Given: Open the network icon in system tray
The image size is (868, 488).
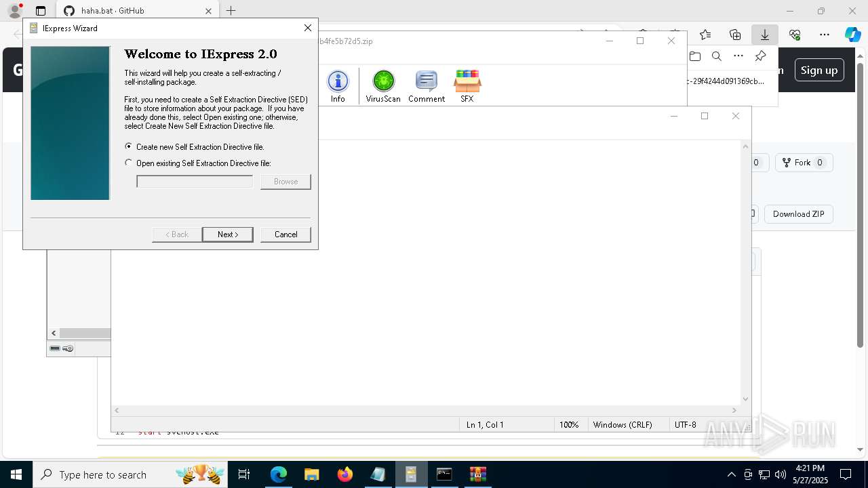Looking at the screenshot, I should (x=764, y=474).
